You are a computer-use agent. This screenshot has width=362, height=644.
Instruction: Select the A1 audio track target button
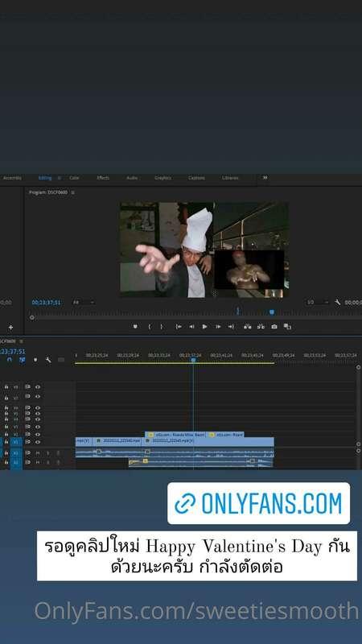click(x=16, y=453)
